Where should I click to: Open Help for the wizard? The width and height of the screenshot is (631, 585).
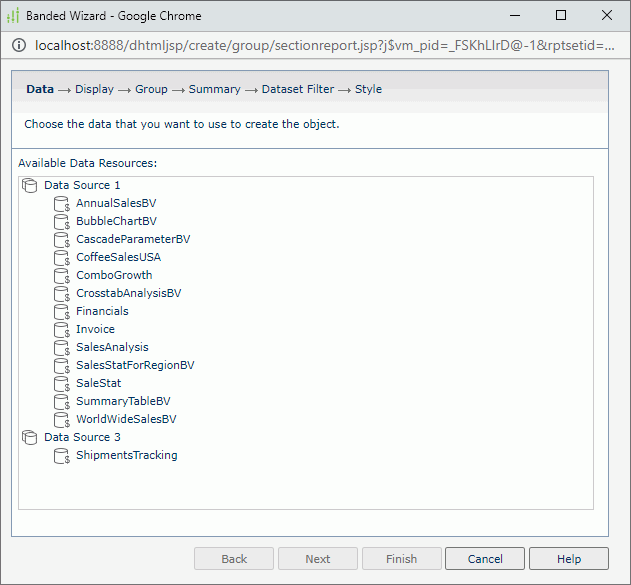point(568,559)
